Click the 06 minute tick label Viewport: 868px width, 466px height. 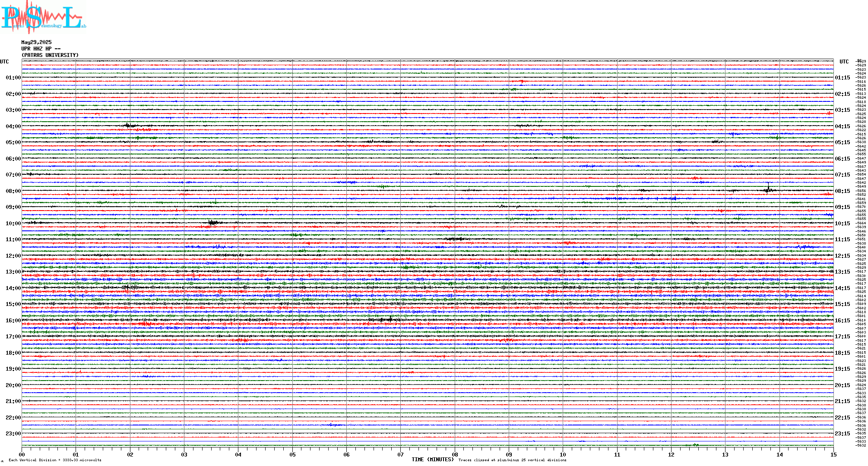(346, 454)
